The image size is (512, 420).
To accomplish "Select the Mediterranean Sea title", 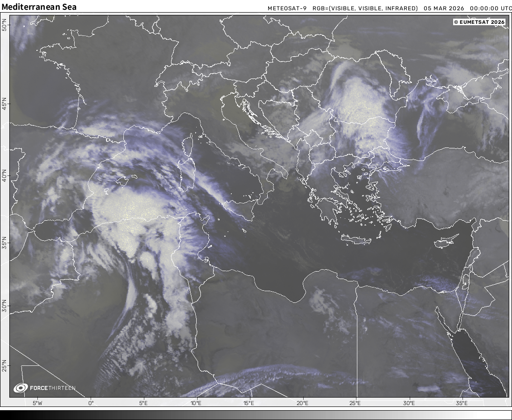I will tap(39, 7).
